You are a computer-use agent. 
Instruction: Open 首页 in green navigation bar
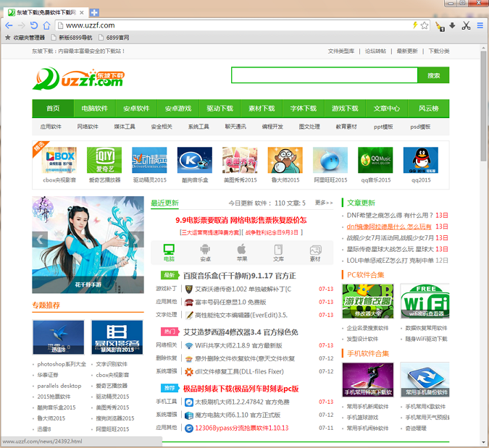point(53,109)
